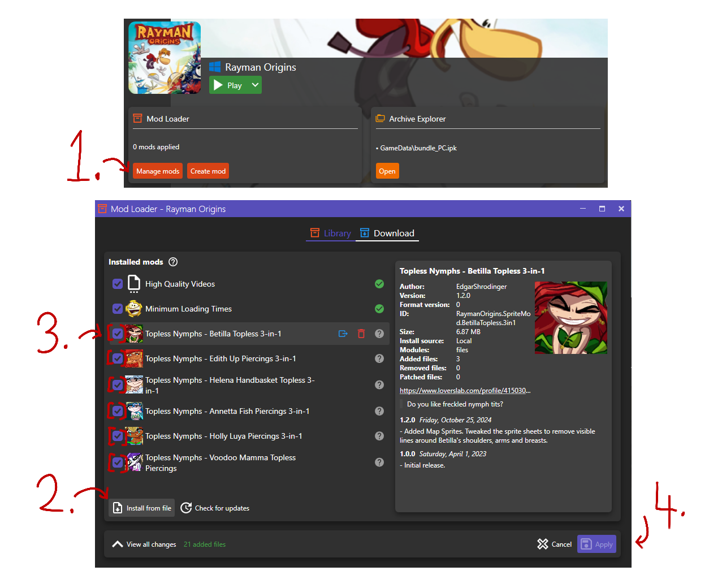This screenshot has height=588, width=709.
Task: Click the Holly Luya mod thumbnail icon
Action: [x=134, y=436]
